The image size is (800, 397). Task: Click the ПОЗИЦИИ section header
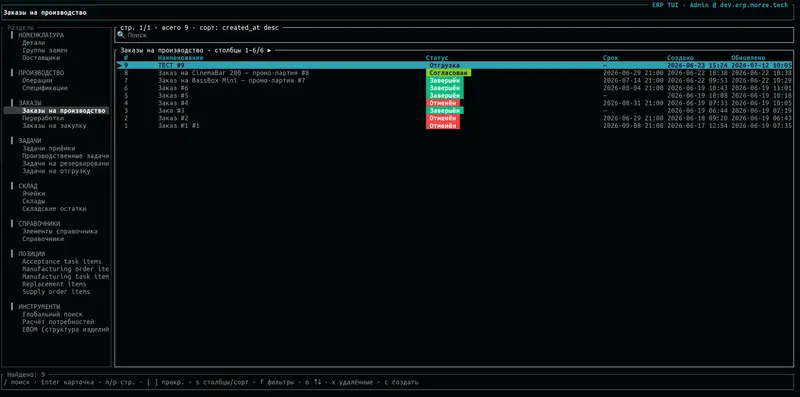pos(32,254)
